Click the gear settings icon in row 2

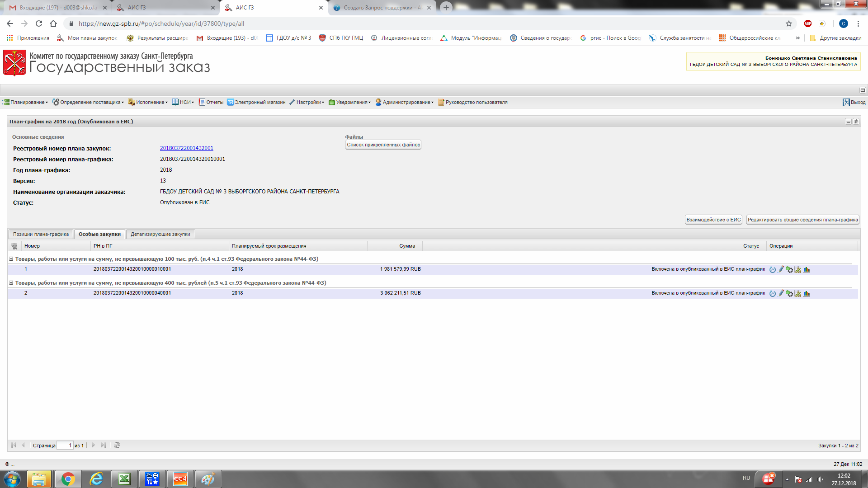[x=789, y=293]
